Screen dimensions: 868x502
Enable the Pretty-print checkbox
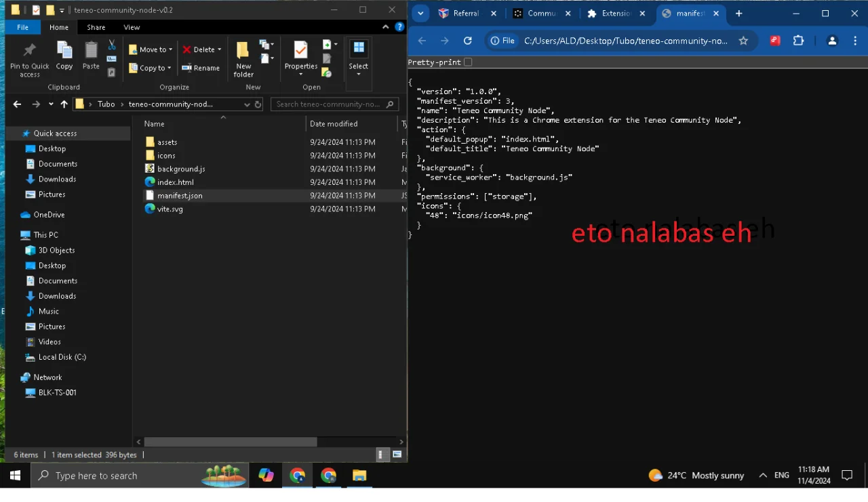point(468,62)
